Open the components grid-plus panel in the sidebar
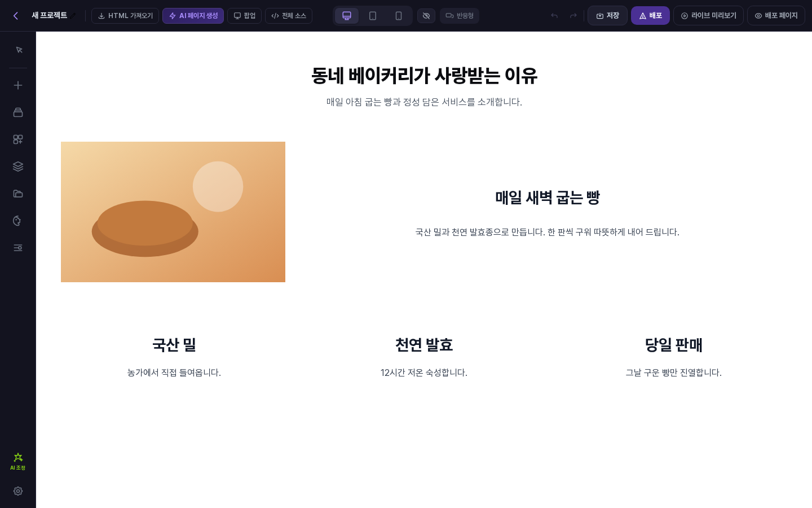This screenshot has width=812, height=508. click(18, 139)
